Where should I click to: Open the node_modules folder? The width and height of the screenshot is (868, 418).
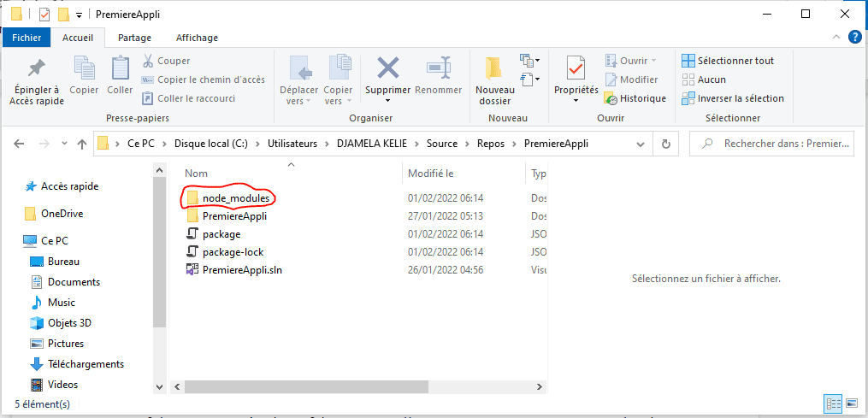236,198
